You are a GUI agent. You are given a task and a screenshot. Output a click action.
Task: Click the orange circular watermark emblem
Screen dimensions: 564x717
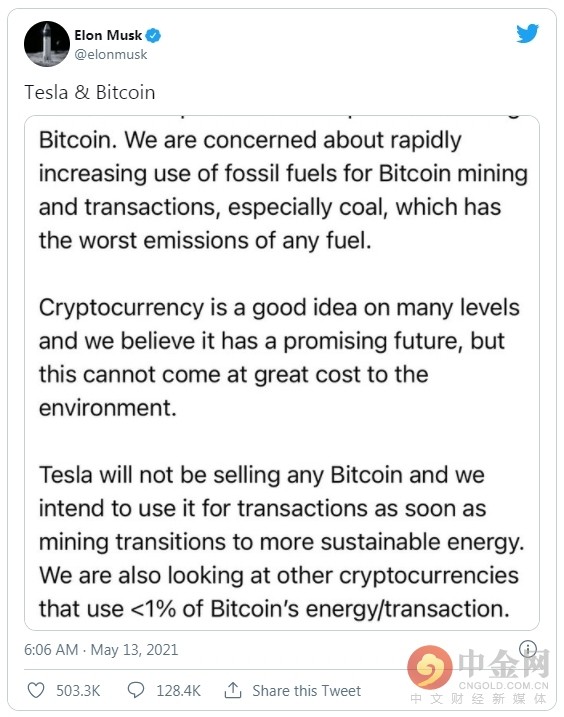tap(430, 667)
